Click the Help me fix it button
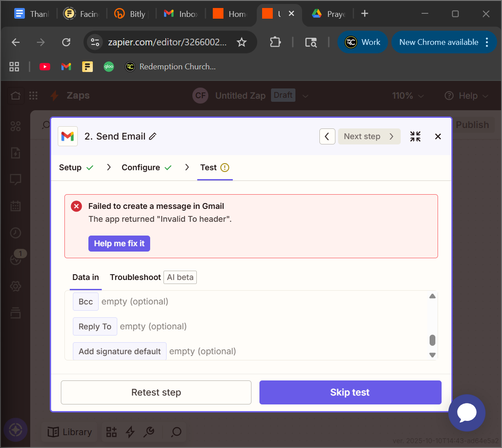502x448 pixels. (119, 244)
